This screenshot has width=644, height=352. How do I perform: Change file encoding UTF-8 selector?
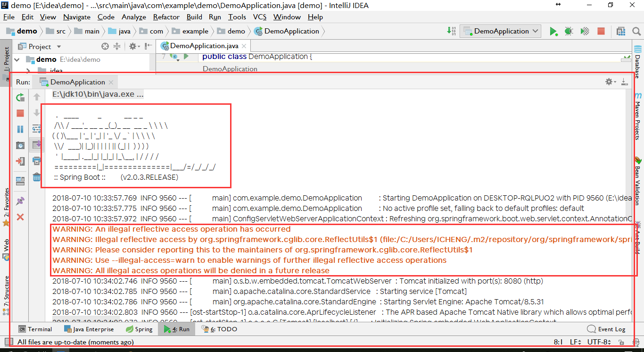[x=599, y=342]
